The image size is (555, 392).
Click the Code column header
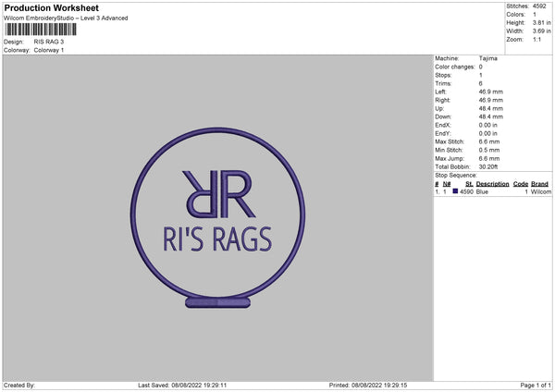(520, 184)
